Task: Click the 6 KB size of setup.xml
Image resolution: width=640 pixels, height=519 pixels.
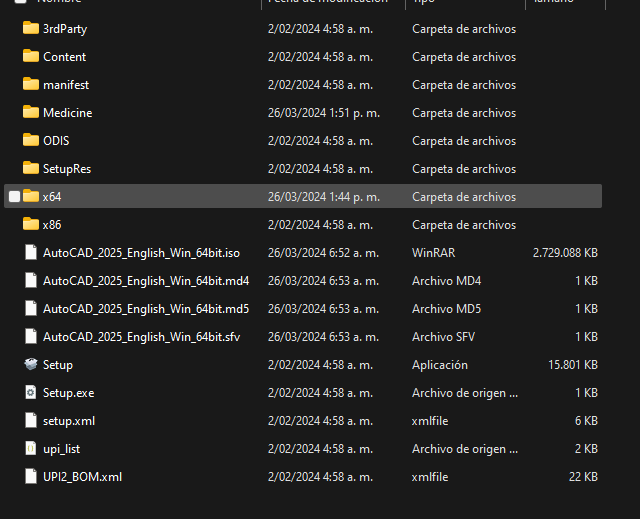Action: coord(586,421)
